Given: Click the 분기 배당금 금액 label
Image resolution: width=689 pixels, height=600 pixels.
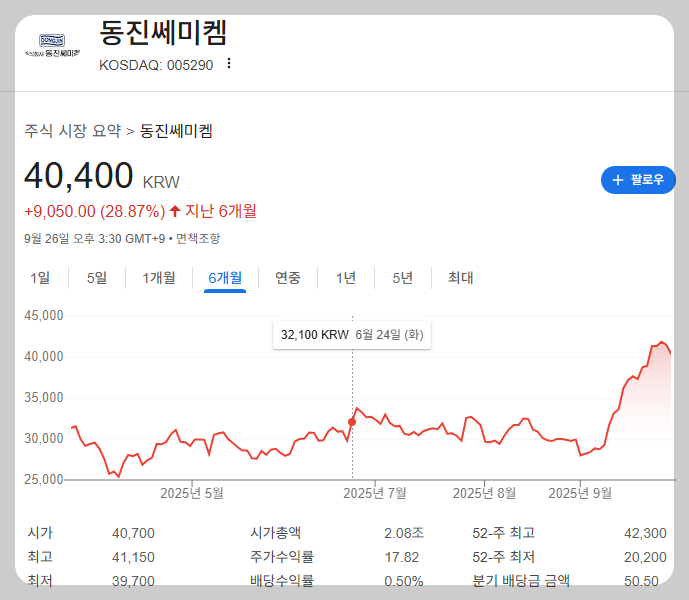Looking at the screenshot, I should pyautogui.click(x=521, y=581).
